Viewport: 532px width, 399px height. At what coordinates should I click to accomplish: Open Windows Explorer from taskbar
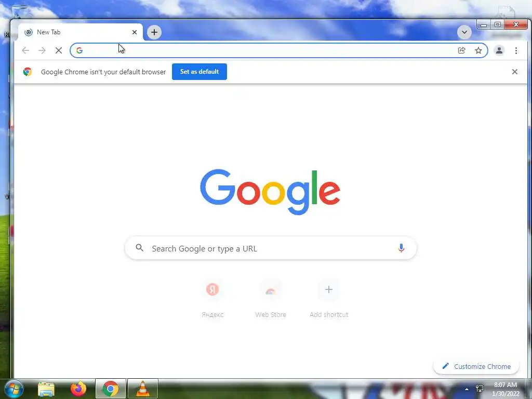46,389
